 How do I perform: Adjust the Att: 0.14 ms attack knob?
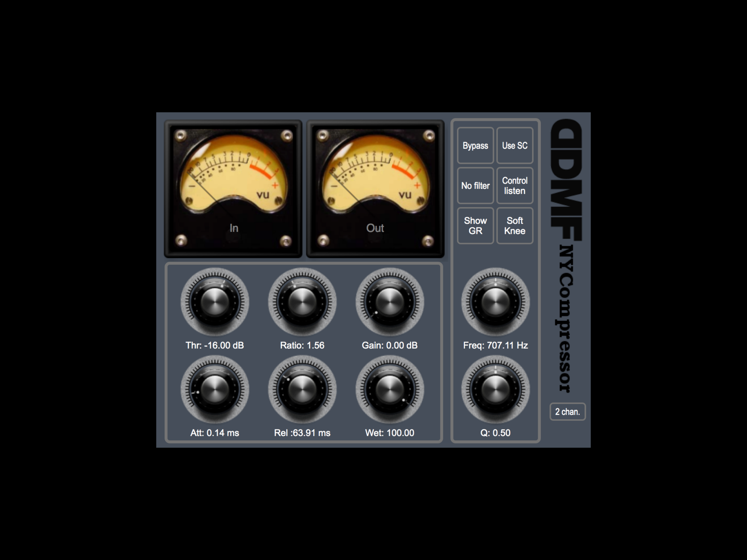point(215,390)
